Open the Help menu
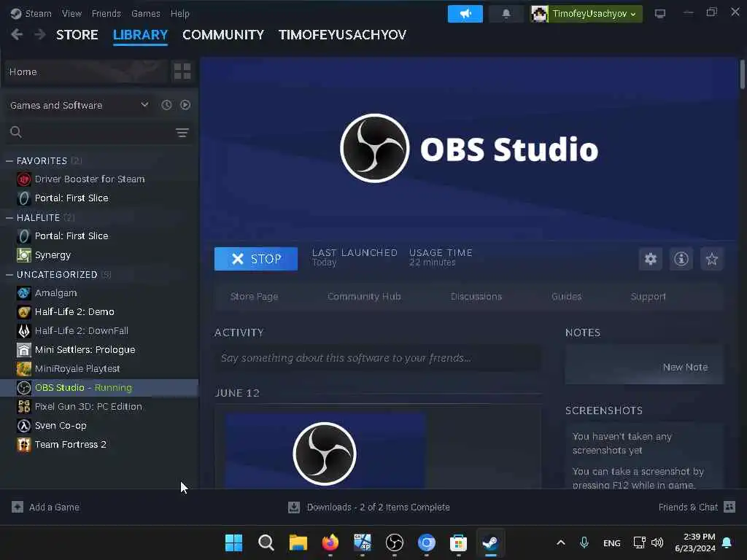Viewport: 747px width, 560px height. pyautogui.click(x=180, y=13)
